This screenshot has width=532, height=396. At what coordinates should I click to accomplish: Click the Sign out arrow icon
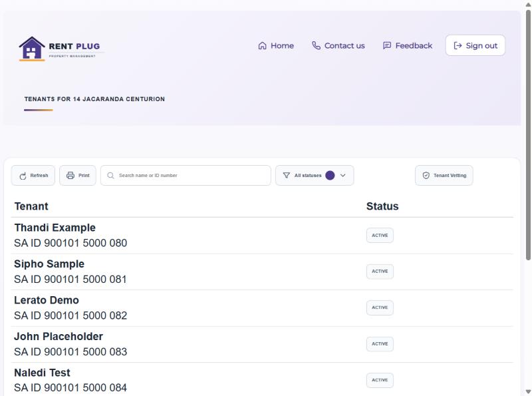(458, 45)
